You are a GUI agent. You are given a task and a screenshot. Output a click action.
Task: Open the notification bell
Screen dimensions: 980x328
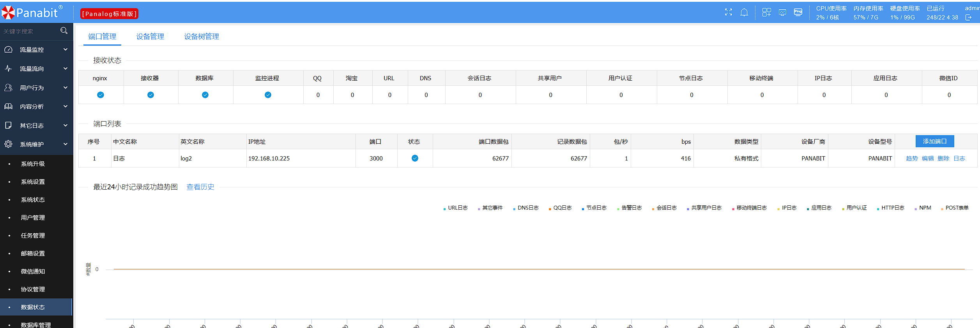(x=744, y=12)
